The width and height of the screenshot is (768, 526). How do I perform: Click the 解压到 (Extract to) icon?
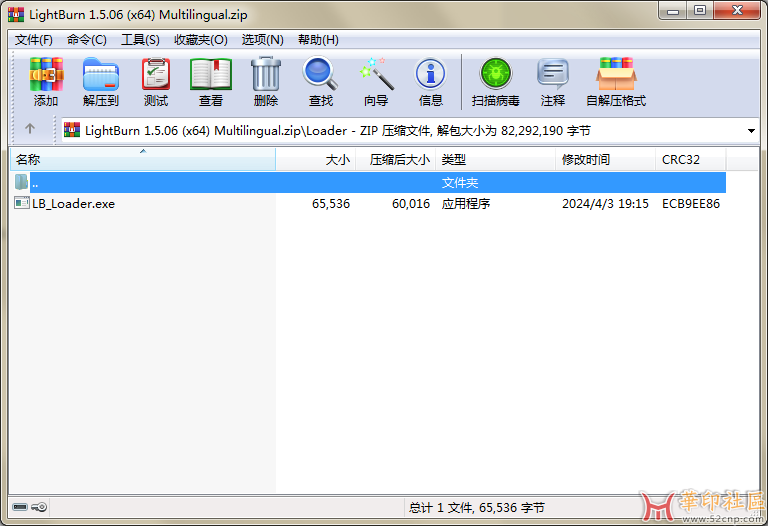(101, 74)
